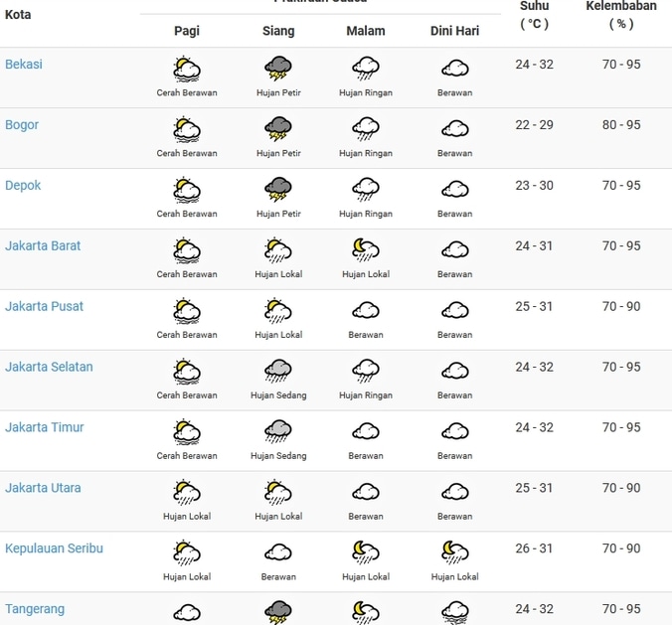Click Jakarta Barat's Malam Hujan Lokal icon
Screen dimensions: 672x625
(366, 250)
